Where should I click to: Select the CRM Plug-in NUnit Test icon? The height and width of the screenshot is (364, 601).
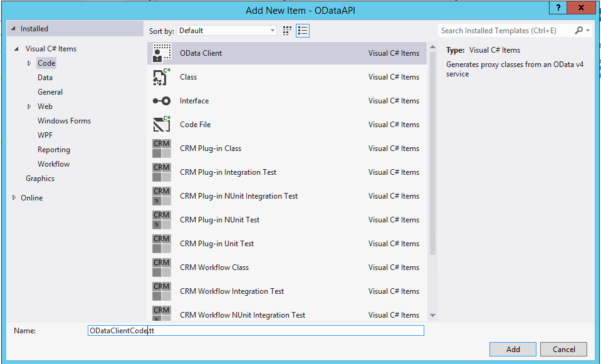pyautogui.click(x=162, y=219)
